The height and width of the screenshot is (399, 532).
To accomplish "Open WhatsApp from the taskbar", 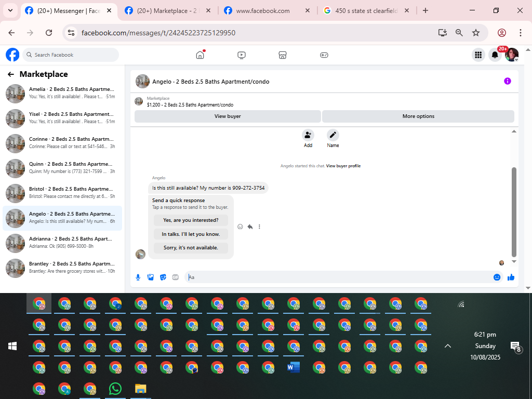I will click(x=115, y=389).
